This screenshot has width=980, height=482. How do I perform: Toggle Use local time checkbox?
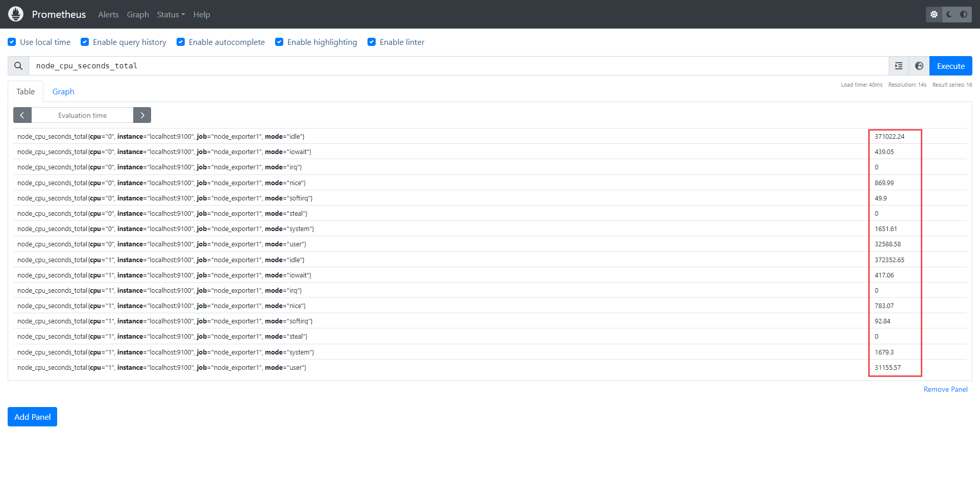click(x=12, y=42)
